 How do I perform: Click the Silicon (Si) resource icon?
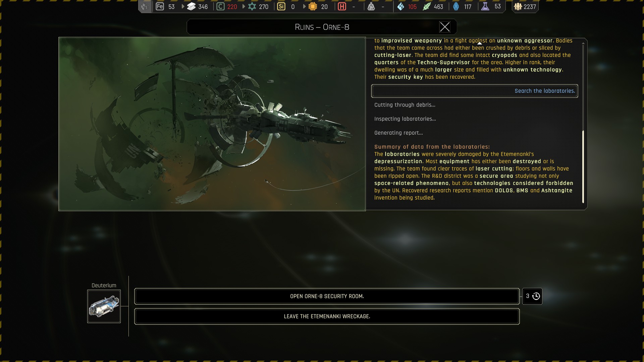(x=281, y=6)
